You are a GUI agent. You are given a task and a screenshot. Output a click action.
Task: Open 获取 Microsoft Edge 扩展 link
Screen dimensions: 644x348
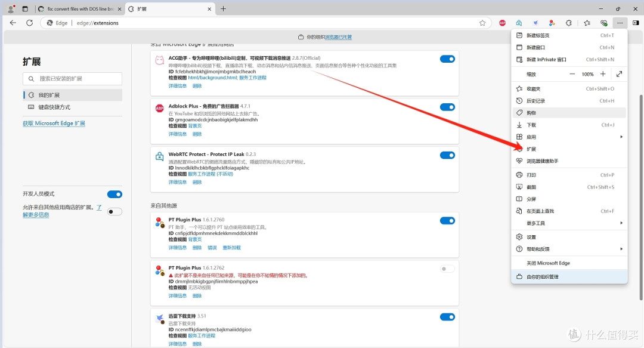tap(54, 124)
